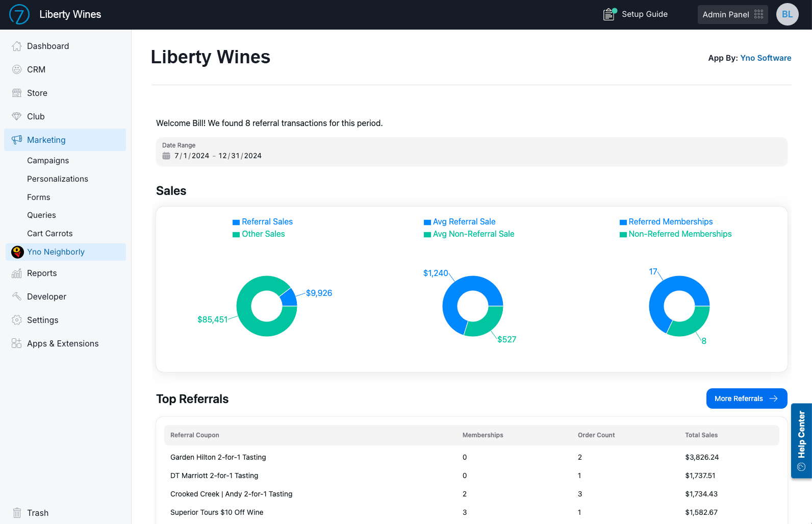
Task: Click the $9,926 referral sales label
Action: pos(319,293)
